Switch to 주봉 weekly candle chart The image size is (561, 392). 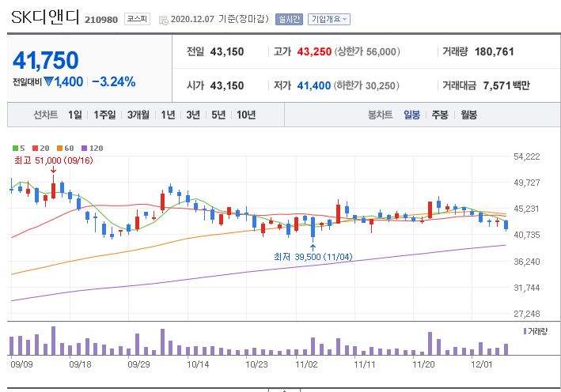click(x=440, y=115)
